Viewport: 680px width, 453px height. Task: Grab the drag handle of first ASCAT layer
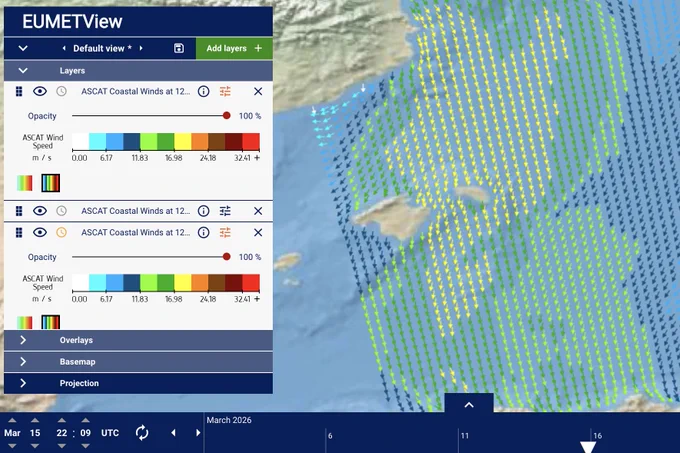[19, 91]
